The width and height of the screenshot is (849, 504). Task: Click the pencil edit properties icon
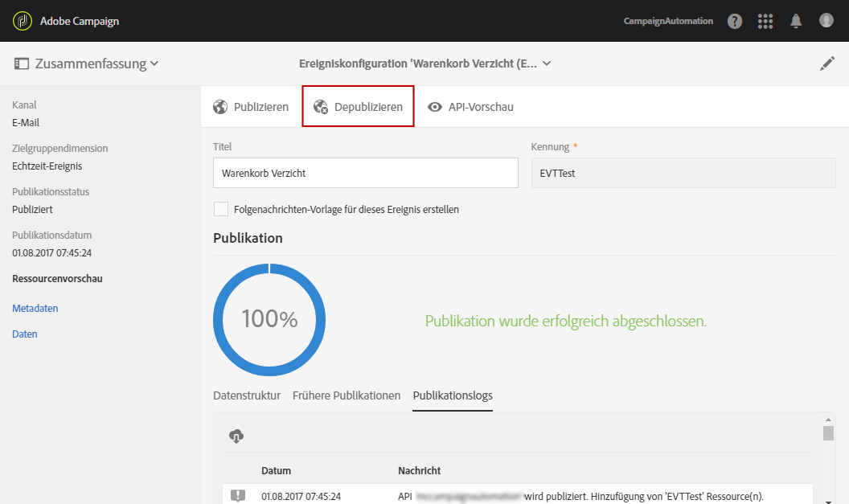pos(826,64)
